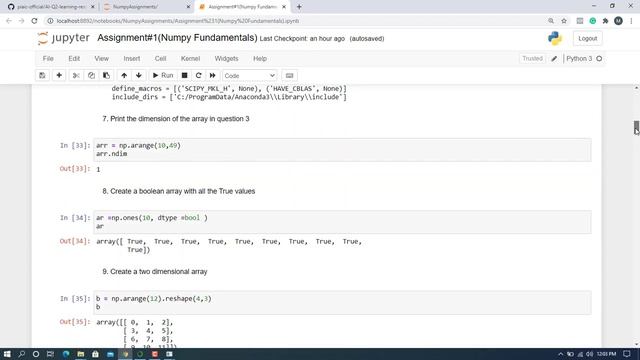
Task: Click the Logout button
Action: click(x=587, y=38)
